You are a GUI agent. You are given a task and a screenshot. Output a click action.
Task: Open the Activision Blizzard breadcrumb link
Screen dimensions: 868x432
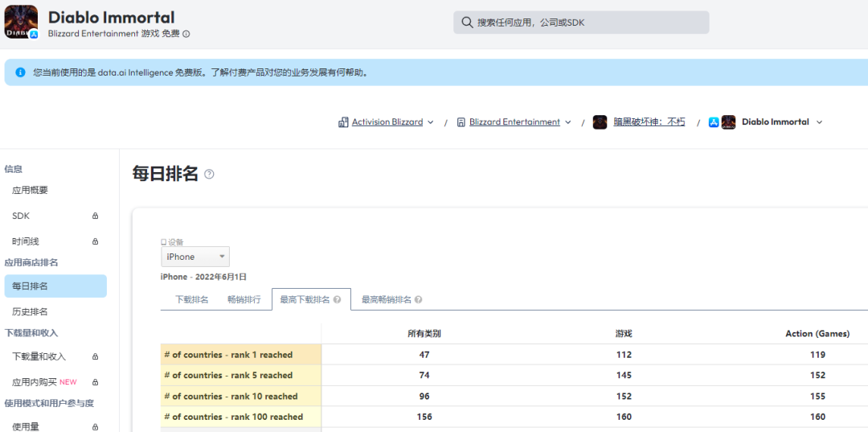pyautogui.click(x=387, y=121)
